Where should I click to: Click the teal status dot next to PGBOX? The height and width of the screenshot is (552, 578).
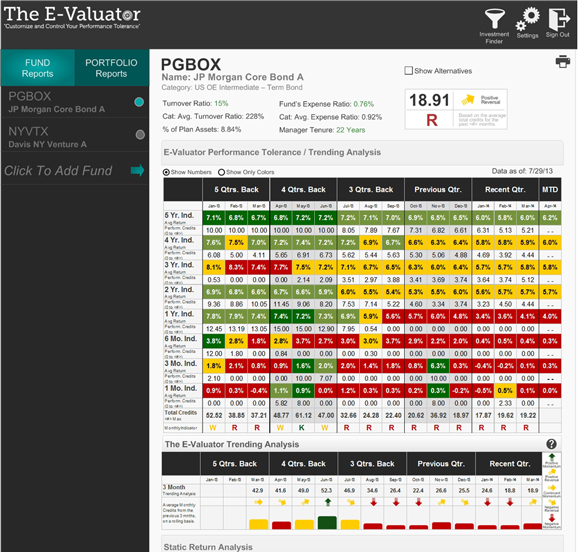tap(139, 102)
